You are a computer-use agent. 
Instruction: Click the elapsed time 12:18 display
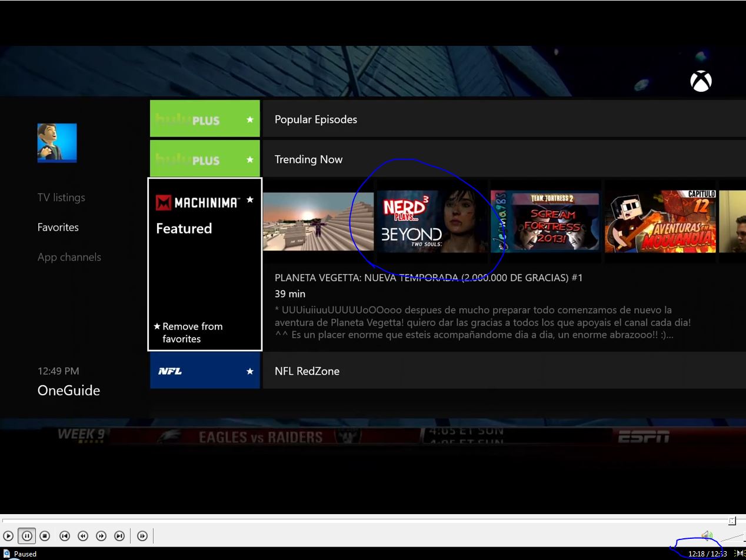[697, 554]
